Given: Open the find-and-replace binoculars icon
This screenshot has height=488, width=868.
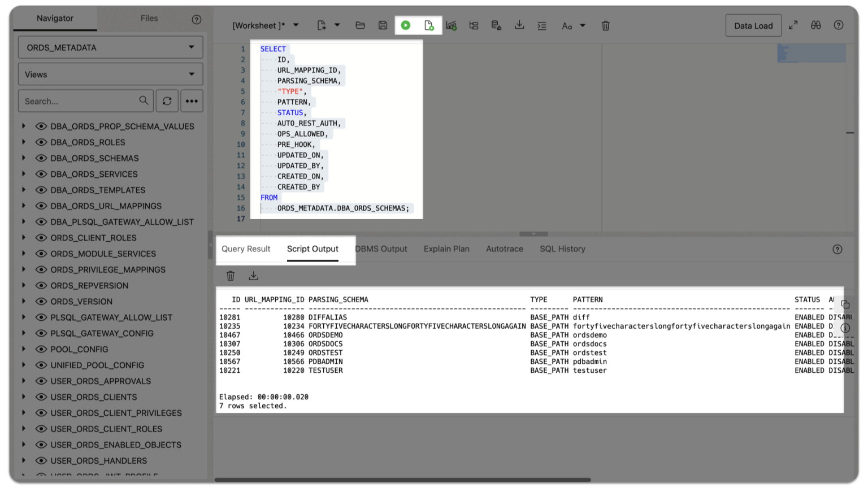Looking at the screenshot, I should tap(816, 25).
